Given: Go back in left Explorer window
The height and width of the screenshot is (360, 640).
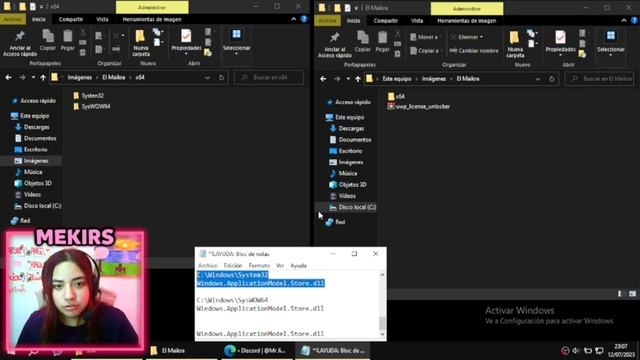Looking at the screenshot, I should (x=9, y=77).
